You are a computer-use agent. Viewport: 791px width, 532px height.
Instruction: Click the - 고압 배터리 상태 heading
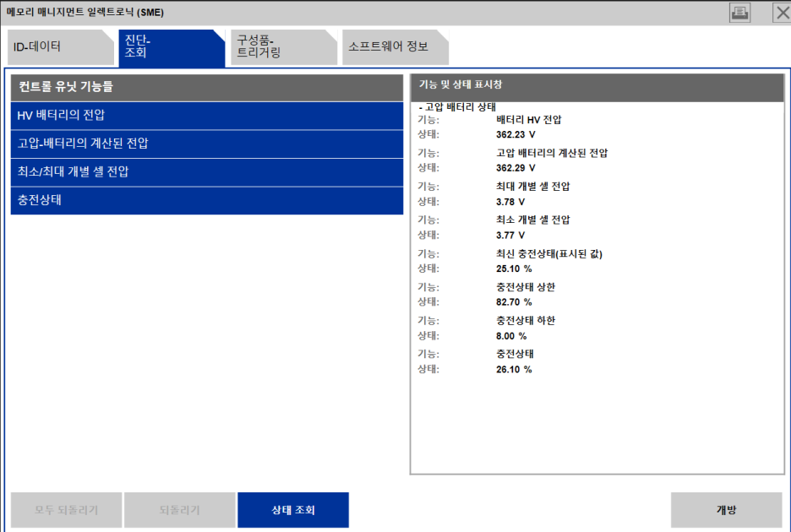tap(457, 107)
